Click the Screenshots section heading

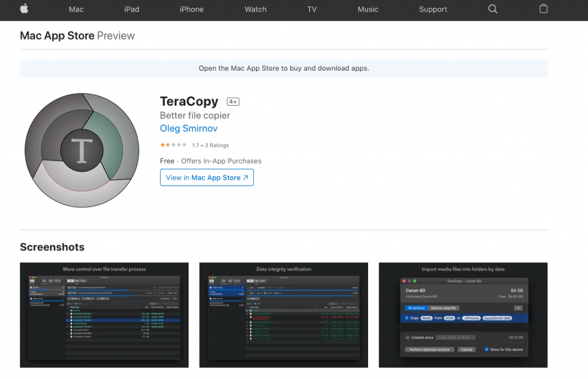[52, 247]
